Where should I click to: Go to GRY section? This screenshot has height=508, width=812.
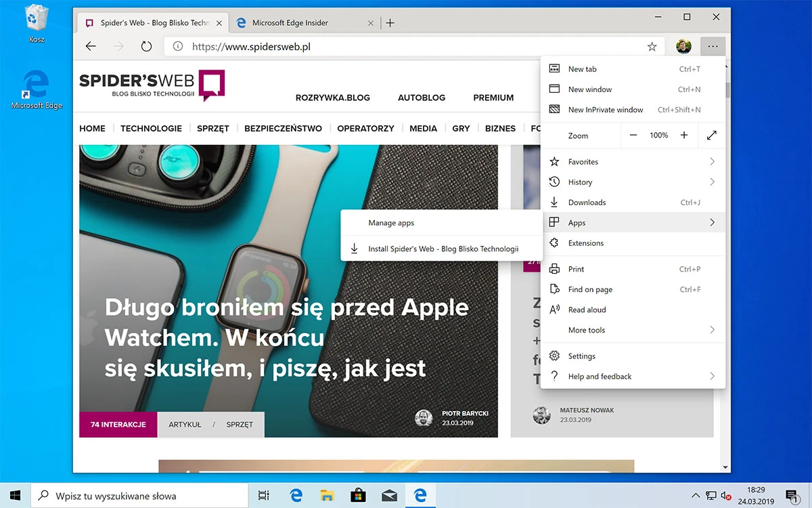[461, 128]
